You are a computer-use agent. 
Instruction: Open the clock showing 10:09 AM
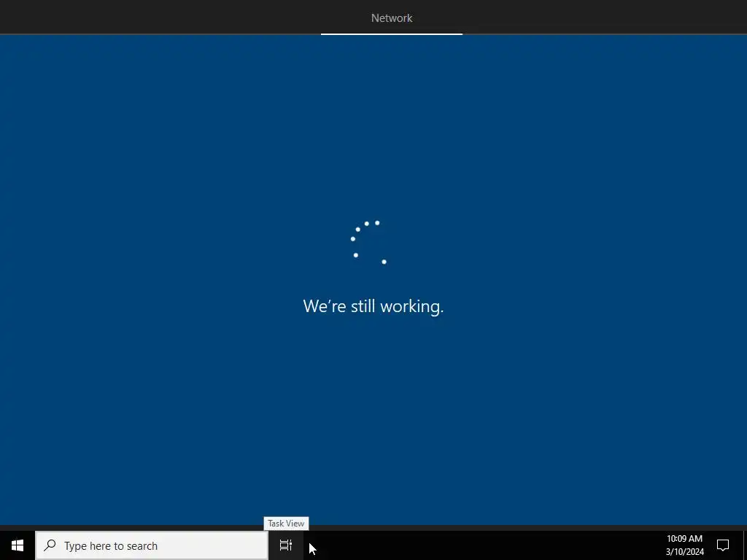684,545
